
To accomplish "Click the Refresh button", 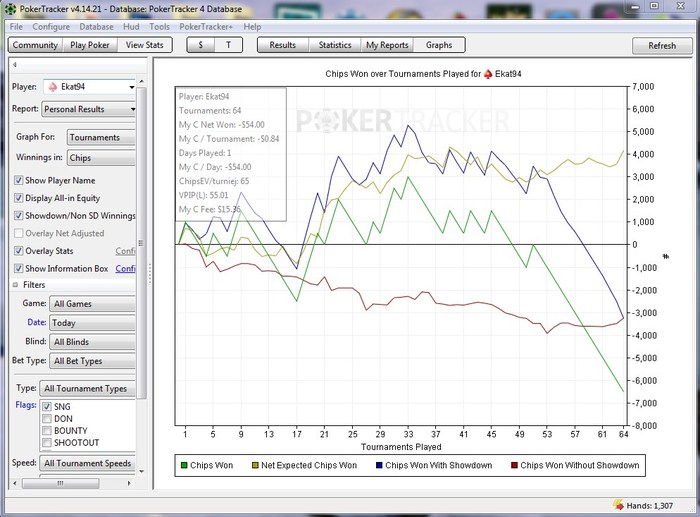I will click(x=662, y=46).
